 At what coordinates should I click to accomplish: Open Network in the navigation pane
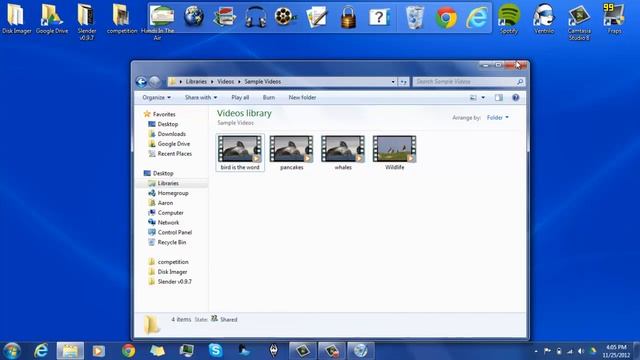[x=164, y=222]
